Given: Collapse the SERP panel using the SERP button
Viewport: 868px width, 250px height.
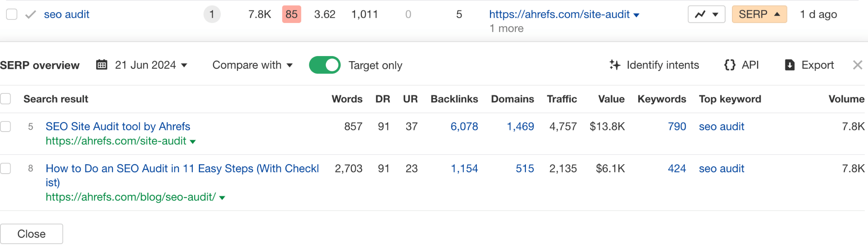Looking at the screenshot, I should tap(759, 14).
